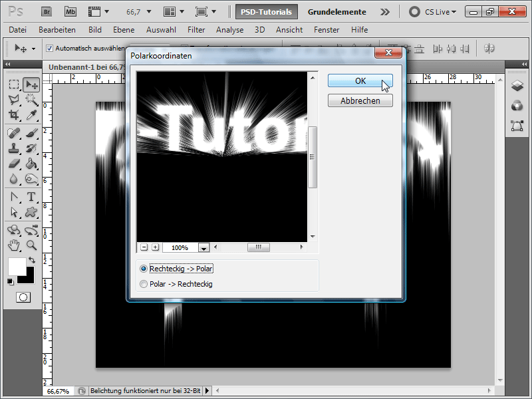The width and height of the screenshot is (532, 399).
Task: Open the Bearbeiten menu
Action: click(x=57, y=30)
